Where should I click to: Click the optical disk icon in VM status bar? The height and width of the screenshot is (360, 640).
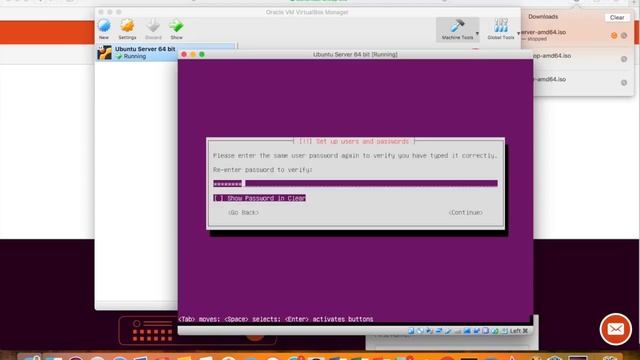420,331
